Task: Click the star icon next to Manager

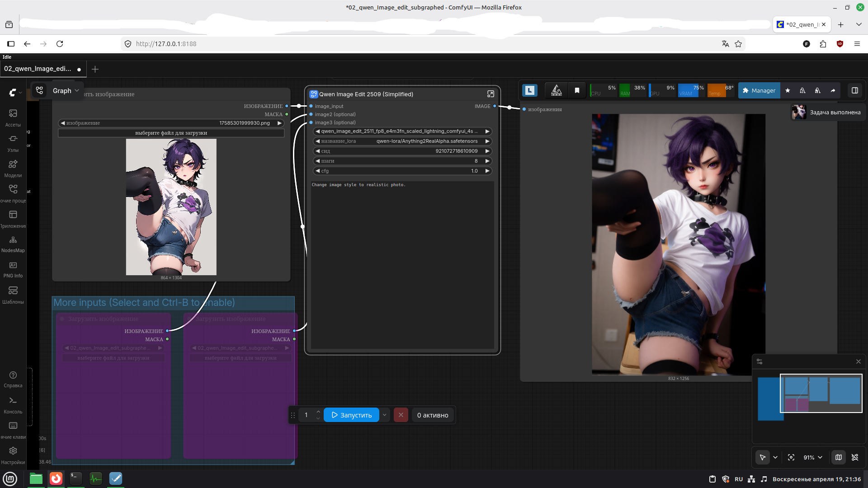Action: 788,90
